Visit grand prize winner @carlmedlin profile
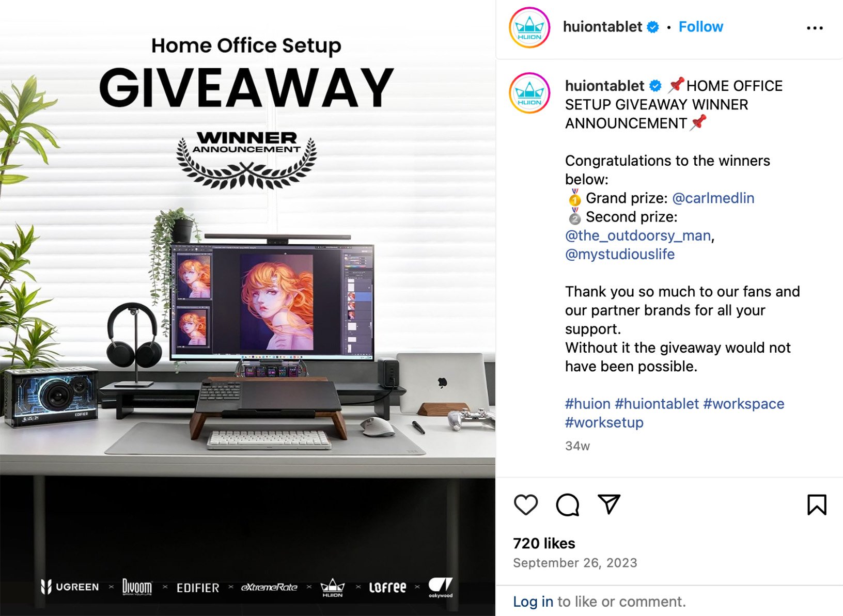Screen dimensions: 843x616 (713, 198)
